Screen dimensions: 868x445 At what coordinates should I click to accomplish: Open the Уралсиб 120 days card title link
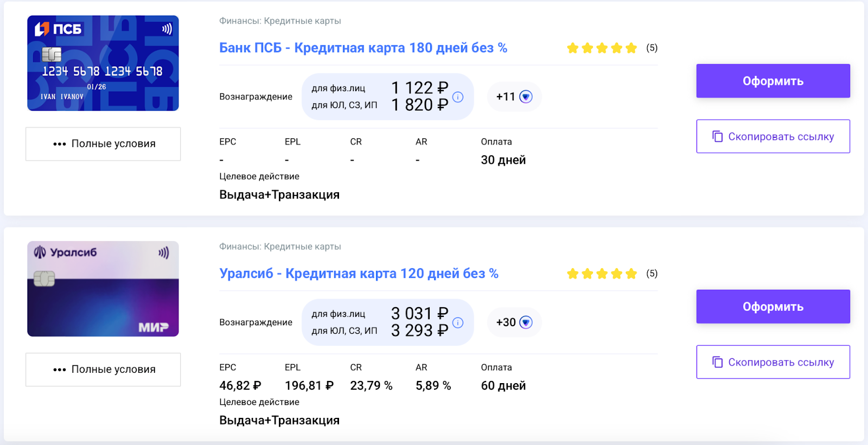(x=359, y=274)
